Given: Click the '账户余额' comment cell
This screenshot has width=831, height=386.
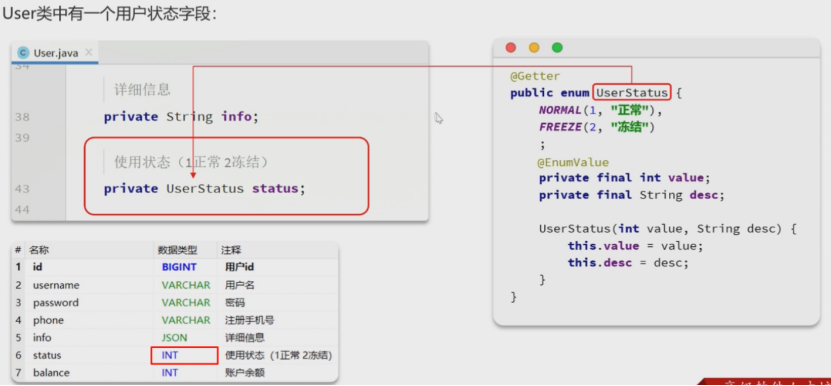Looking at the screenshot, I should click(x=245, y=373).
